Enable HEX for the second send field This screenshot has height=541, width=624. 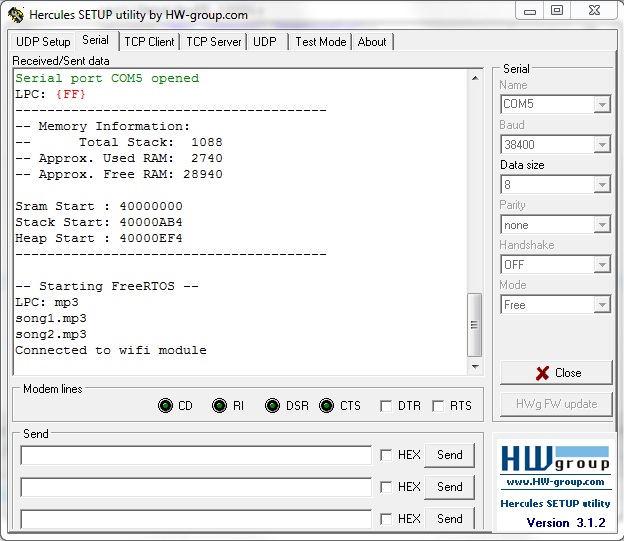click(386, 487)
